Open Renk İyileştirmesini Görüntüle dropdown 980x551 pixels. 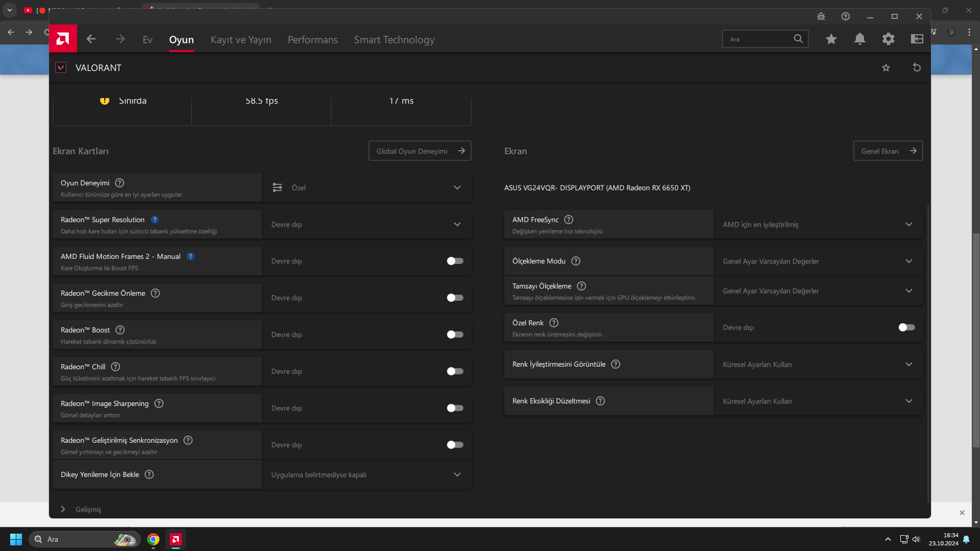819,364
